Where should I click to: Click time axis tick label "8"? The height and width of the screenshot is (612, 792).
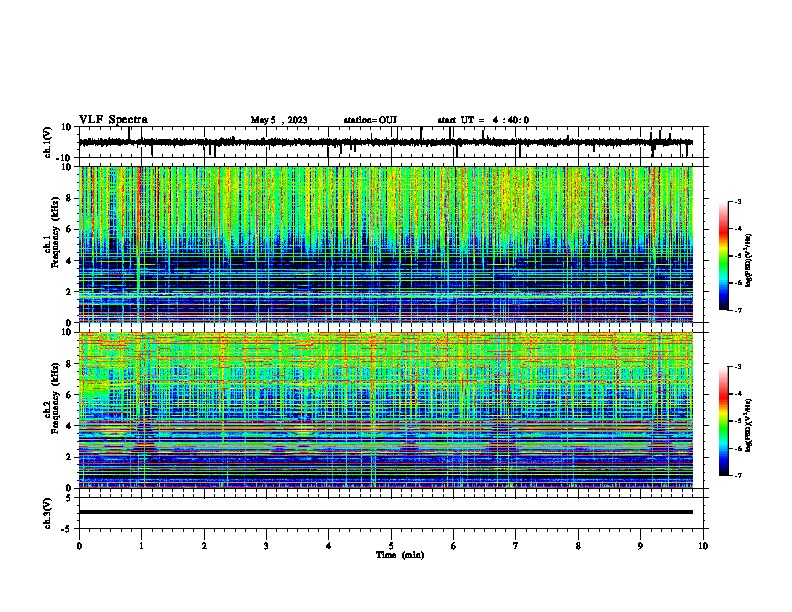[x=578, y=546]
